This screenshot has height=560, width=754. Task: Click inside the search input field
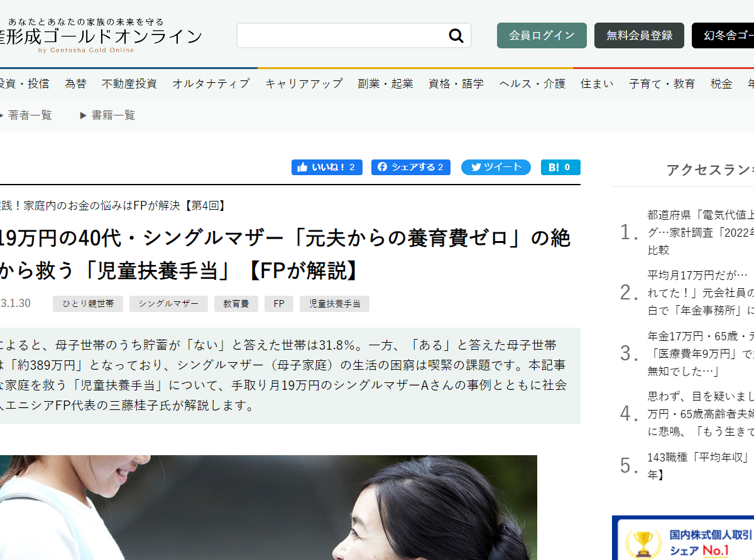tap(339, 36)
